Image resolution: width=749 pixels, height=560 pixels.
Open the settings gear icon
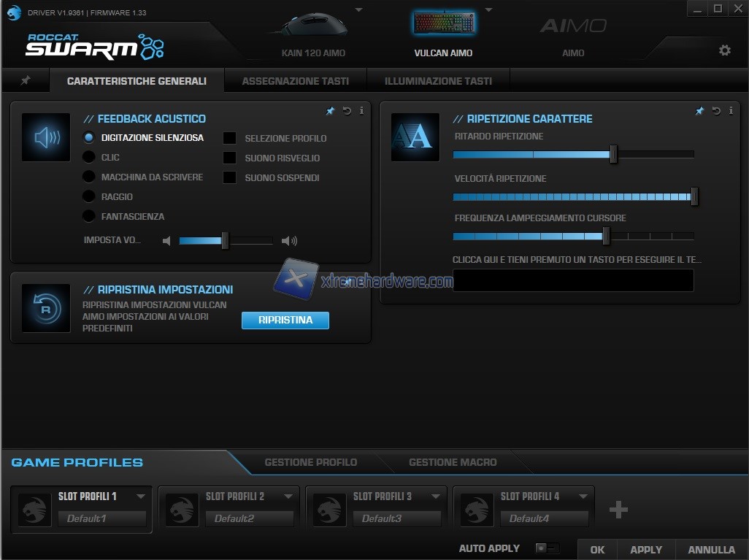(724, 50)
